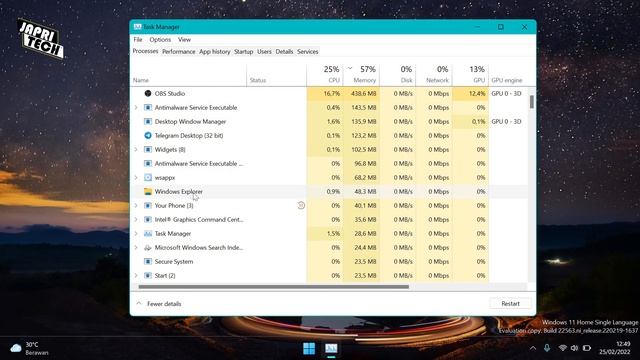Click the battery tray icon
Screen dimensions: 640x360
(x=587, y=348)
